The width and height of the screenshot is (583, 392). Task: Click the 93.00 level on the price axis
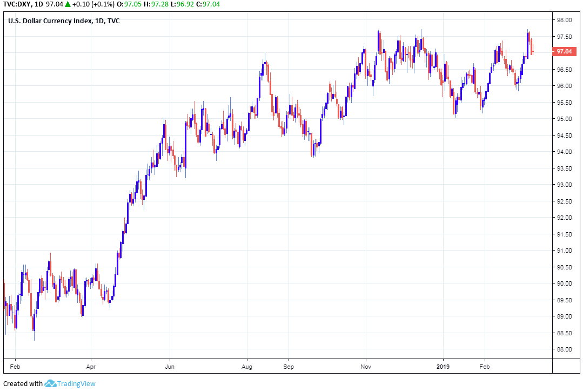pyautogui.click(x=564, y=185)
